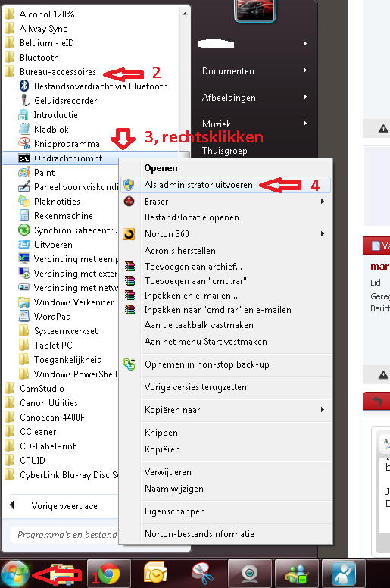Choose Norton-bestandsinformatie entry

click(x=199, y=534)
